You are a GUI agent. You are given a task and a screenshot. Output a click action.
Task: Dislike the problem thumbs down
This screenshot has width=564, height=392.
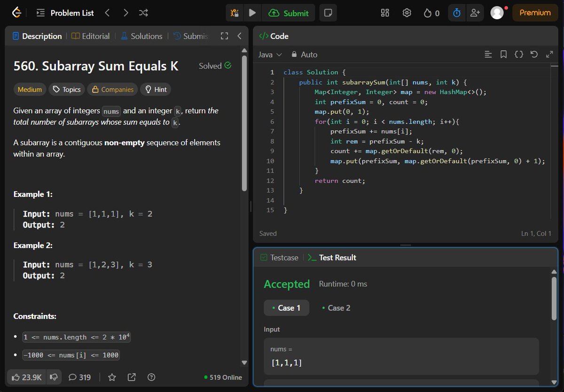54,377
